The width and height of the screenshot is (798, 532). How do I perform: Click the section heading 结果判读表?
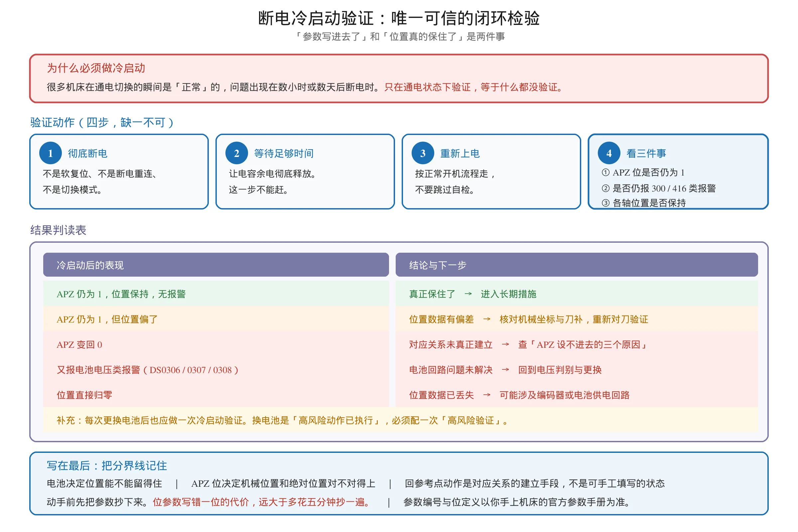[59, 230]
